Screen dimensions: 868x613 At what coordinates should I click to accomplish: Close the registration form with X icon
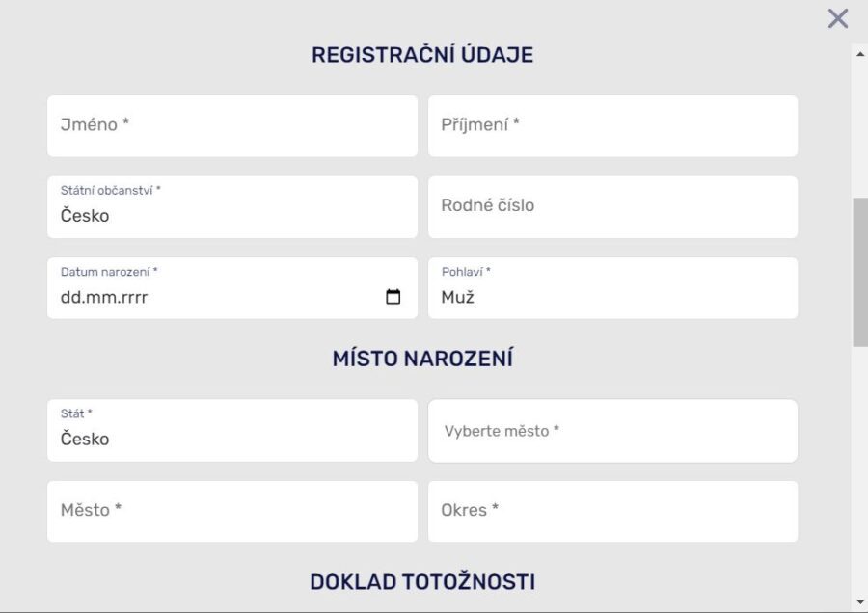pos(837,18)
